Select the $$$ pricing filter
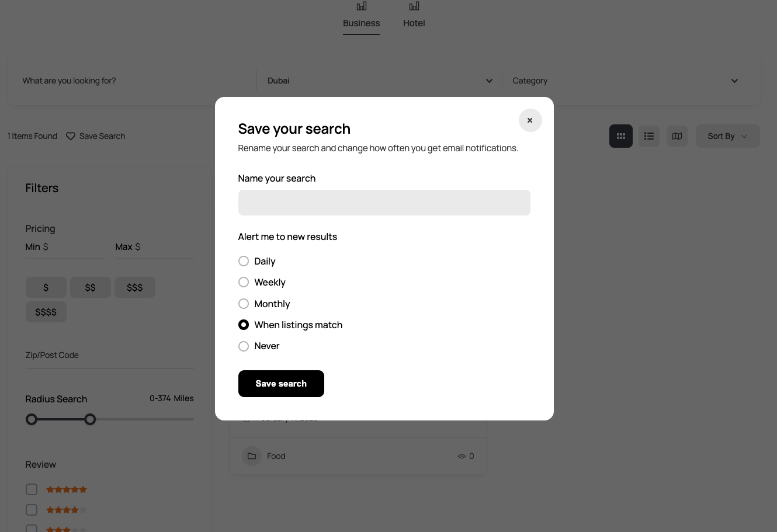Image resolution: width=777 pixels, height=532 pixels. (x=135, y=287)
